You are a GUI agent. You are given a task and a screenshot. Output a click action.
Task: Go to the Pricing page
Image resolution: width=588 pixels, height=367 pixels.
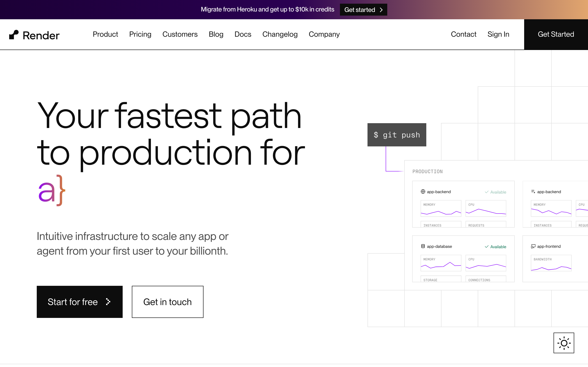click(140, 34)
